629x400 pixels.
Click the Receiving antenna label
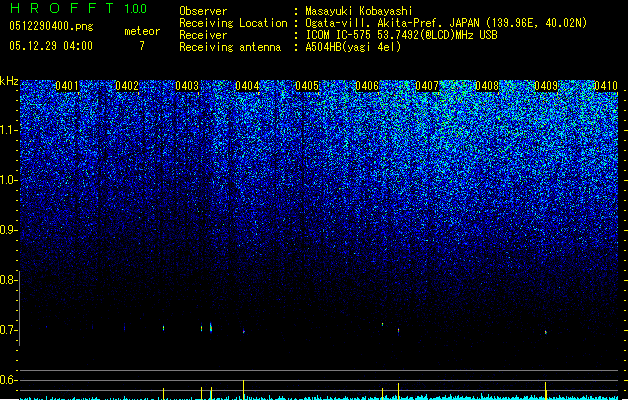point(230,47)
